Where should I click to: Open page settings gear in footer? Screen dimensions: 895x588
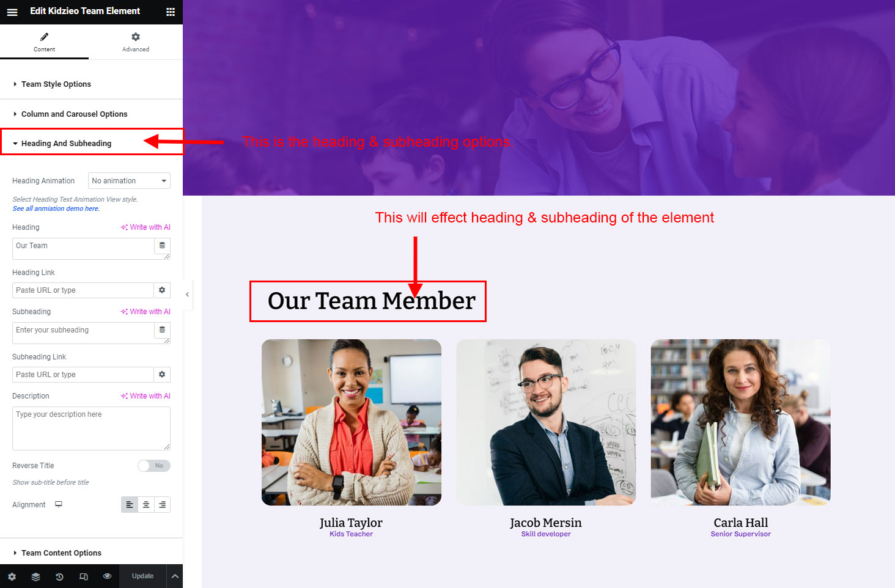[x=12, y=576]
